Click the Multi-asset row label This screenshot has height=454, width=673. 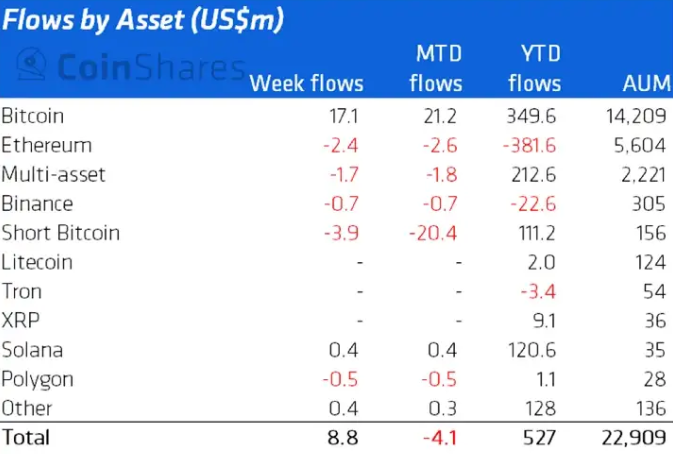click(x=53, y=175)
